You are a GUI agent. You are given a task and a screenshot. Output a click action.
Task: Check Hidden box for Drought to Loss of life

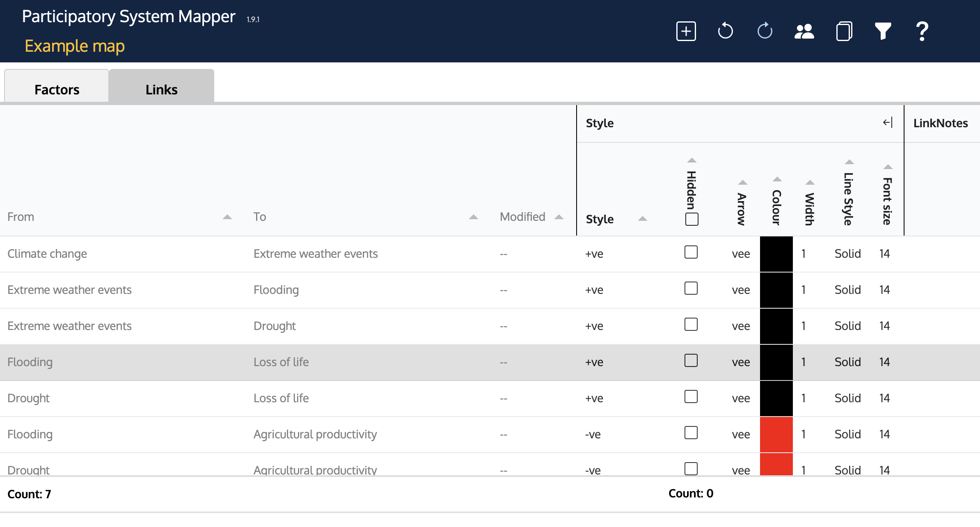point(689,396)
